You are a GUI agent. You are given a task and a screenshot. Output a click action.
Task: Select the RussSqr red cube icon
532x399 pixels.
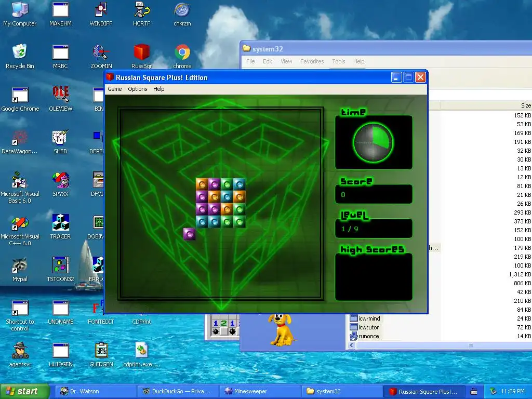[x=141, y=56]
